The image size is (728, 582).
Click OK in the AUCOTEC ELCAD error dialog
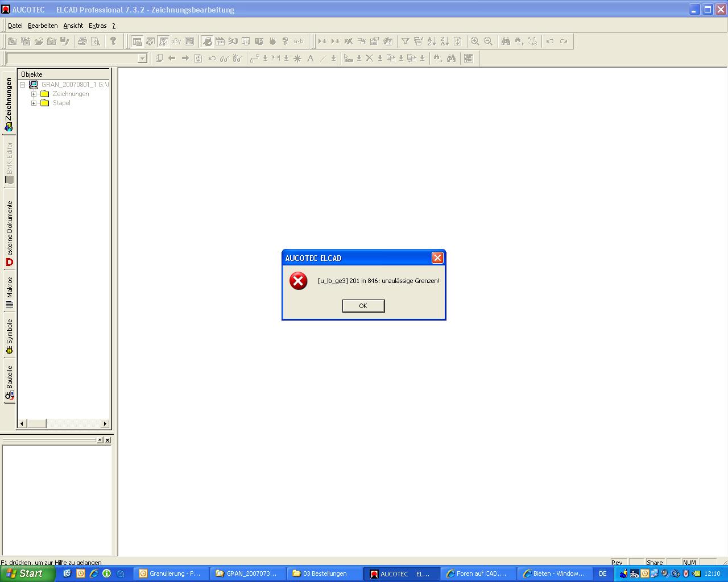pos(363,306)
